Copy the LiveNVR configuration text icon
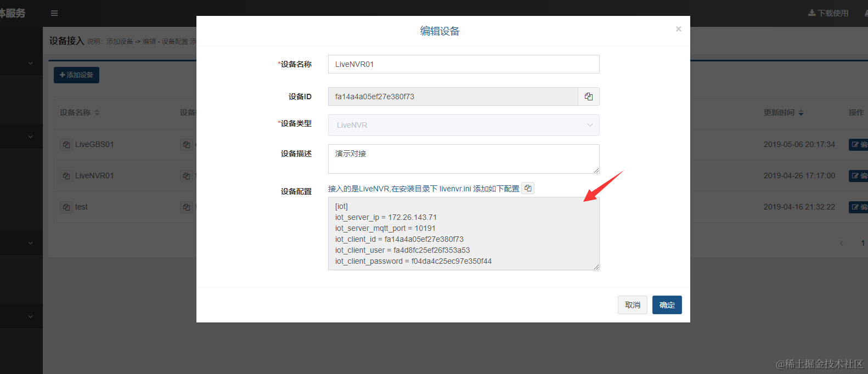This screenshot has width=868, height=374. (528, 188)
